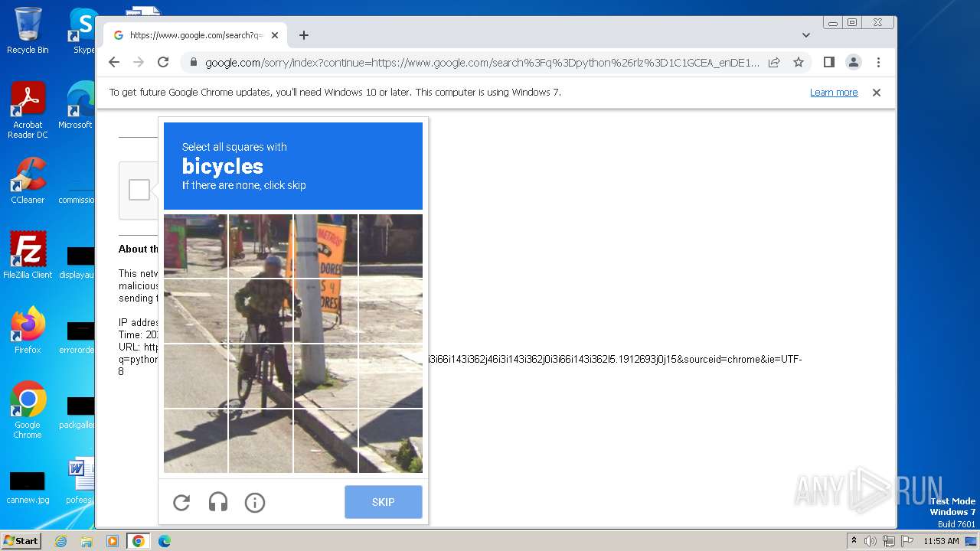
Task: Click the SKIP button
Action: click(384, 502)
